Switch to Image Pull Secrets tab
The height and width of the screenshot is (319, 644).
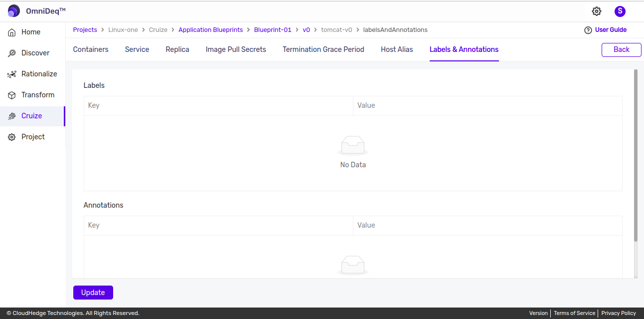click(236, 49)
